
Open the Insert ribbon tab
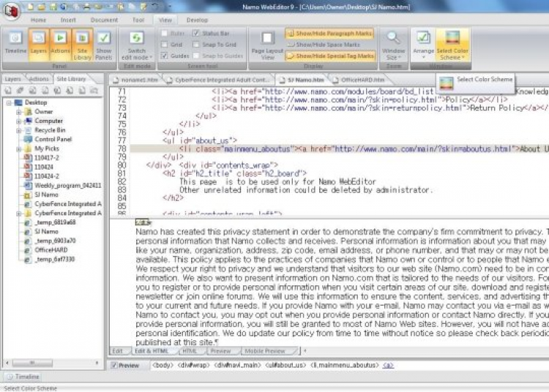coord(68,20)
